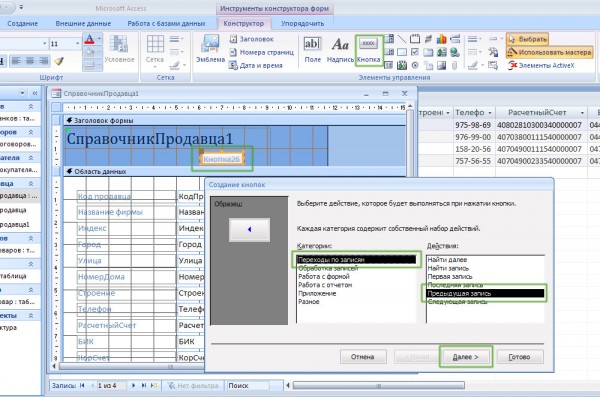This screenshot has width=600, height=397.
Task: Click Далее > in button wizard
Action: point(466,357)
